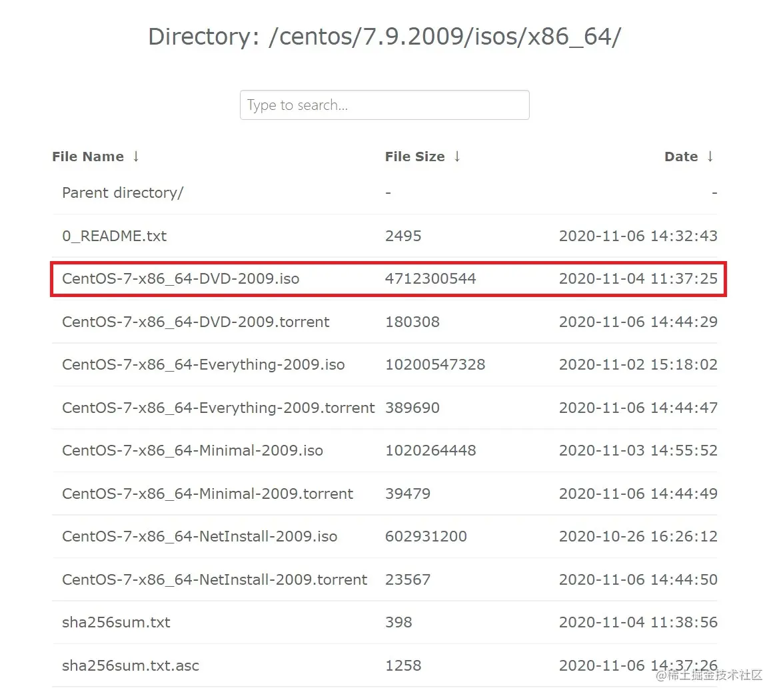Sort by the File Size column header
Screen dimensions: 781x700
414,157
